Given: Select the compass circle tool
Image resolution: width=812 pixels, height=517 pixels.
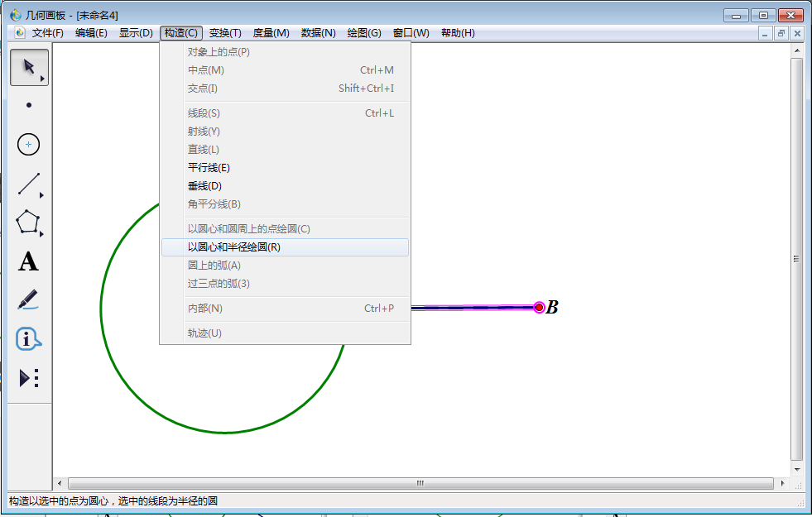Looking at the screenshot, I should tap(28, 144).
